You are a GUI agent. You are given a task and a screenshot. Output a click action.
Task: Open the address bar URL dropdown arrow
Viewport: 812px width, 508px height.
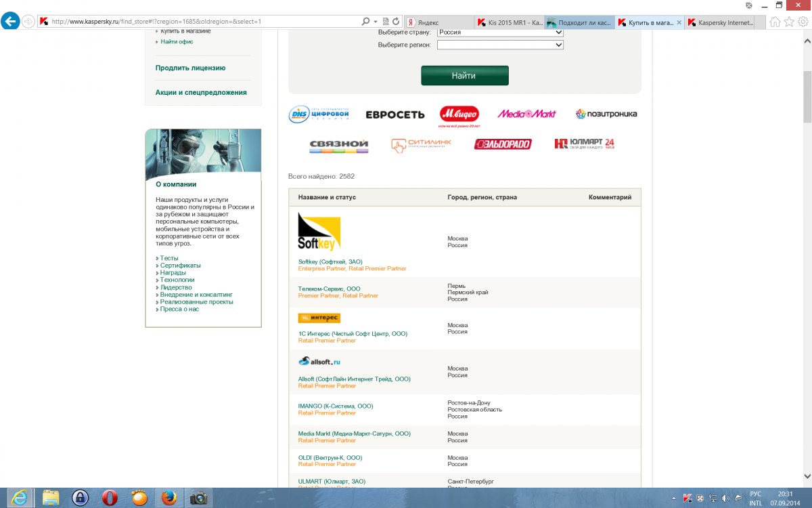(x=376, y=22)
